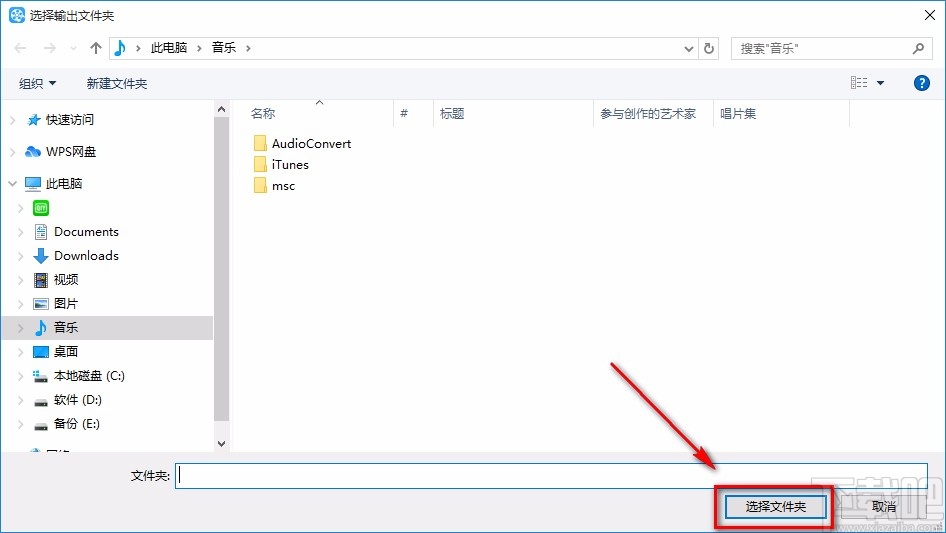946x533 pixels.
Task: Click the music note icon in address bar
Action: coord(120,48)
